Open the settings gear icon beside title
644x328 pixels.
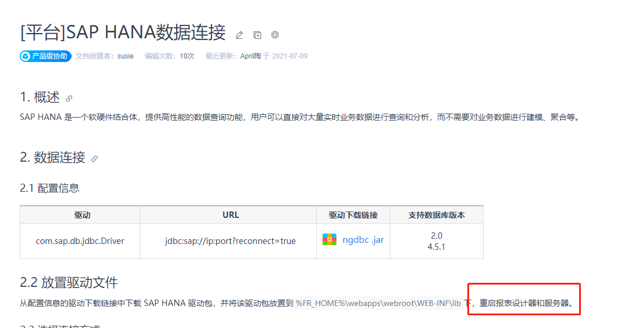[275, 35]
